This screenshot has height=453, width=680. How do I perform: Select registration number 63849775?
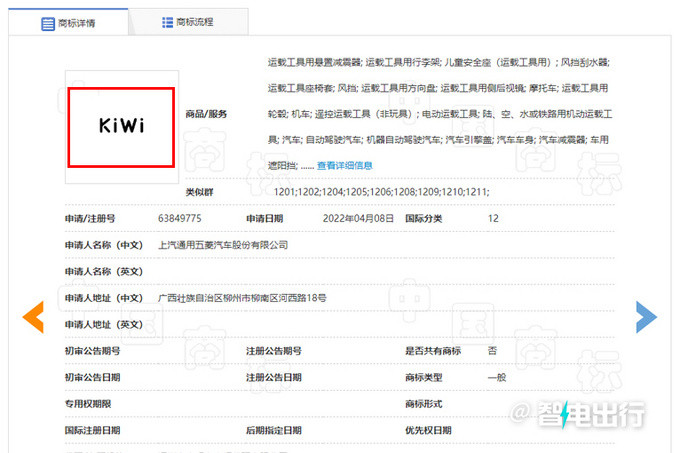click(180, 218)
